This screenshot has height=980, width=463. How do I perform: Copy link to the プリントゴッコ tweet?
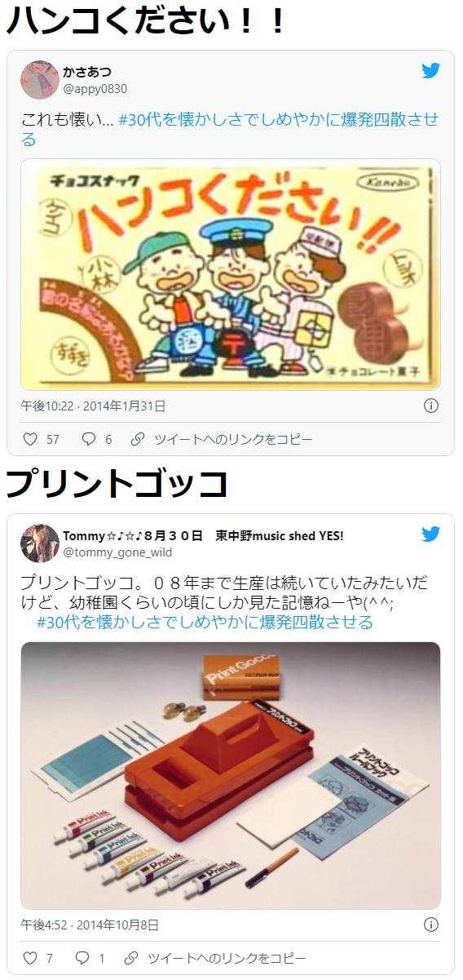[x=215, y=958]
